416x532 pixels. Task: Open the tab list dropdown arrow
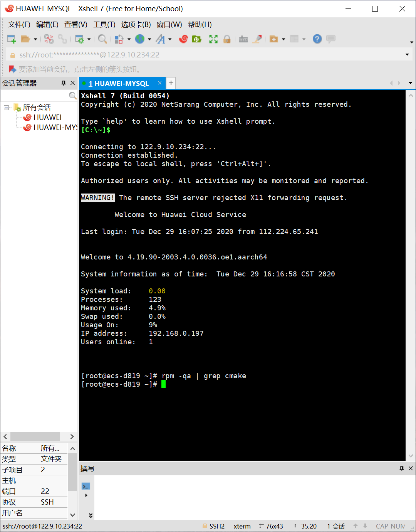pyautogui.click(x=410, y=83)
